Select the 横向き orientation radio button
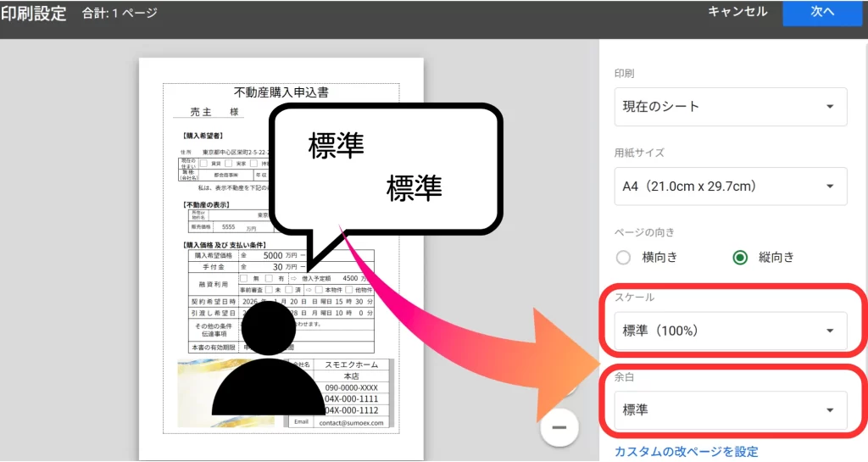Image resolution: width=868 pixels, height=462 pixels. click(624, 258)
